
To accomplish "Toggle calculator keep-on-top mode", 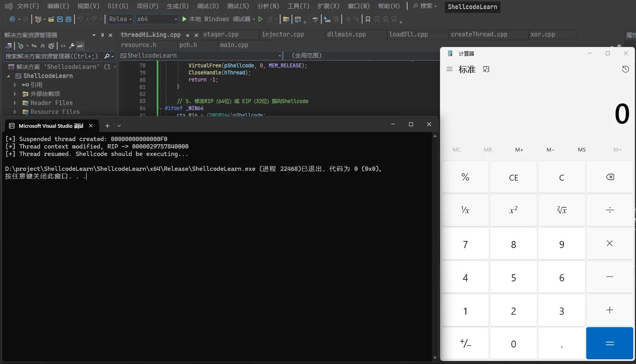I will [x=486, y=69].
